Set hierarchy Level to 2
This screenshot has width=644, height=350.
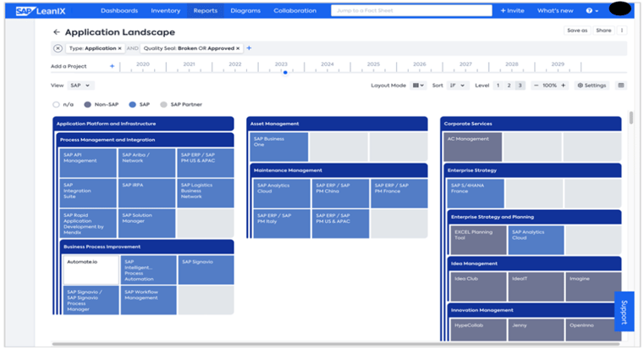pos(509,86)
